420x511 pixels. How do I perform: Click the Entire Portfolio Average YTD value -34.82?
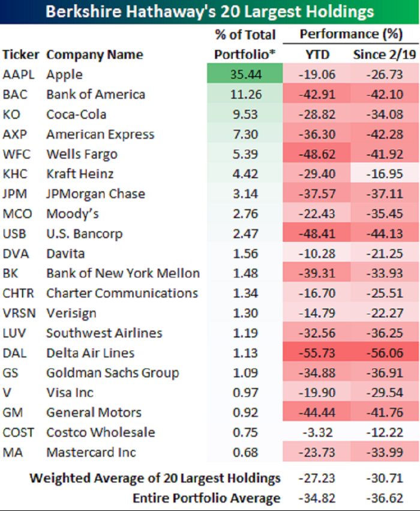[317, 498]
